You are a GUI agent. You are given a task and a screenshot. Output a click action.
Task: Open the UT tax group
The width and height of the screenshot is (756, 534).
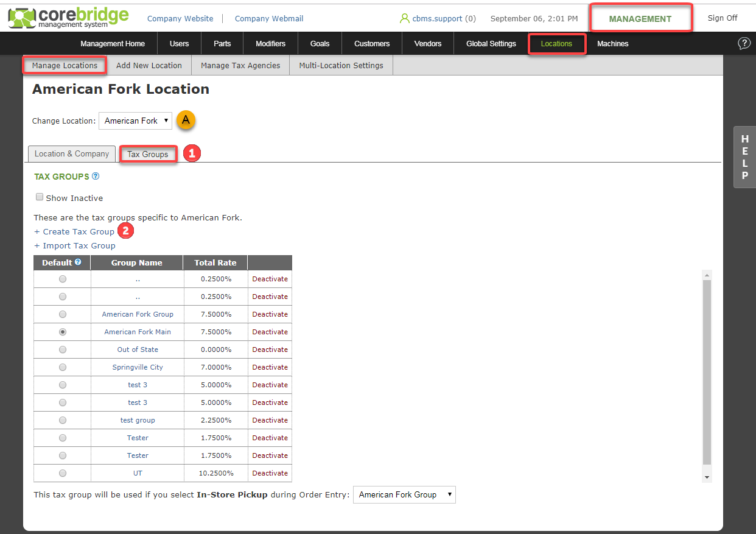pos(138,473)
